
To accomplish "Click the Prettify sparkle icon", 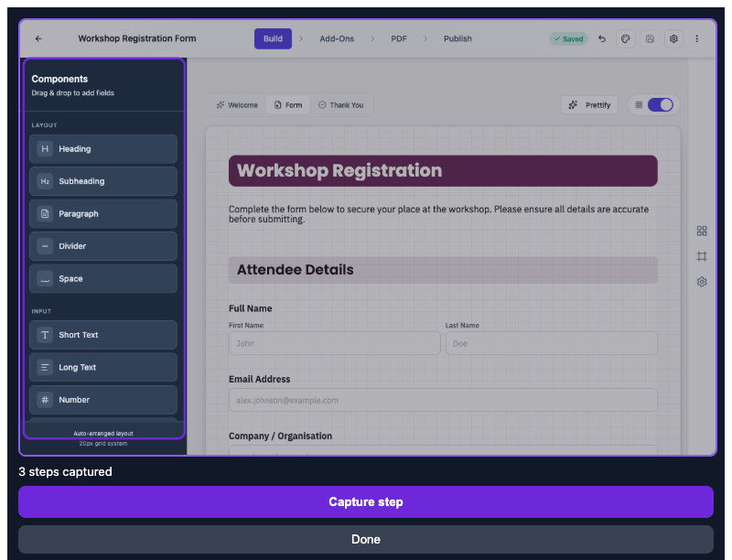I will 574,105.
